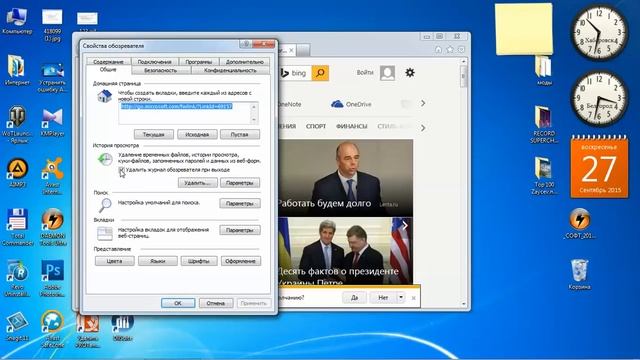The width and height of the screenshot is (640, 360).
Task: Click the Оформление button
Action: (x=240, y=261)
